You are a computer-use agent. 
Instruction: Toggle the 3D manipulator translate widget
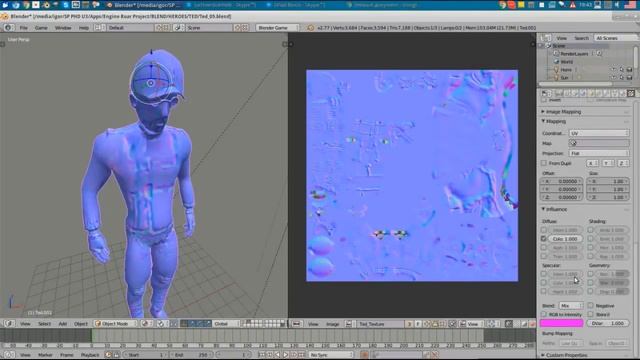192,324
